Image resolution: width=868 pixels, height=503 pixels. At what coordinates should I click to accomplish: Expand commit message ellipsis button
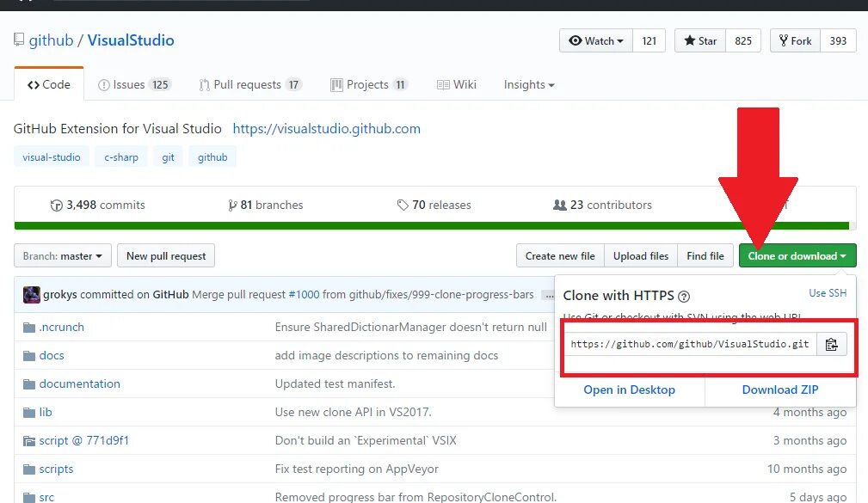(549, 296)
